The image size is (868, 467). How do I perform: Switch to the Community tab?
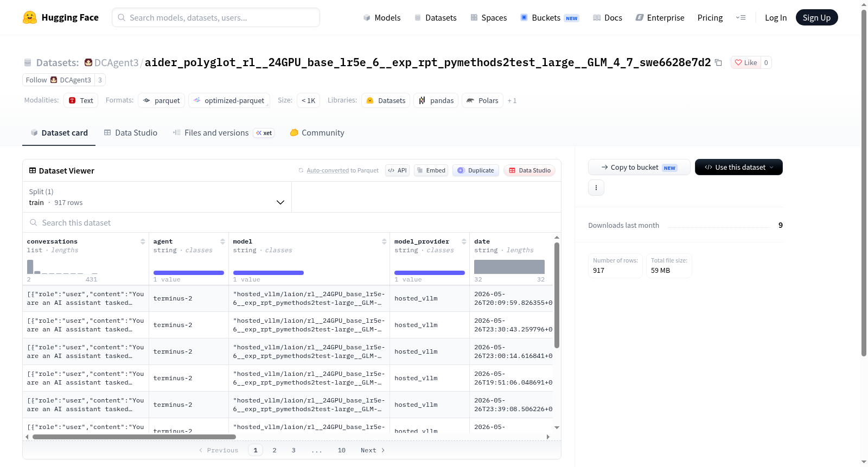pos(317,133)
